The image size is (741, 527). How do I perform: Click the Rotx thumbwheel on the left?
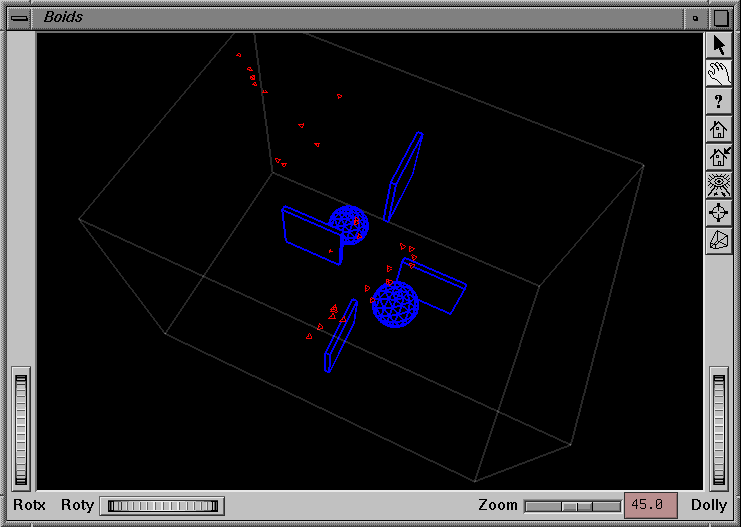click(x=21, y=430)
